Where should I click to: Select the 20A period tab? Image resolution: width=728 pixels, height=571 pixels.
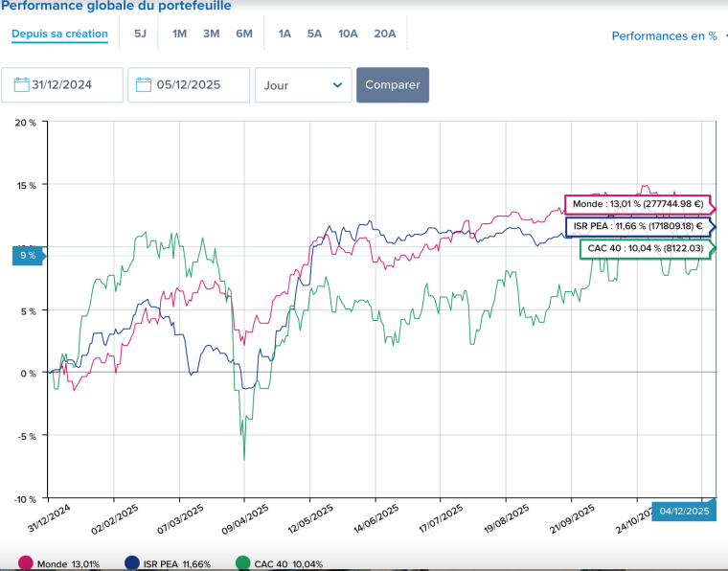tap(385, 34)
